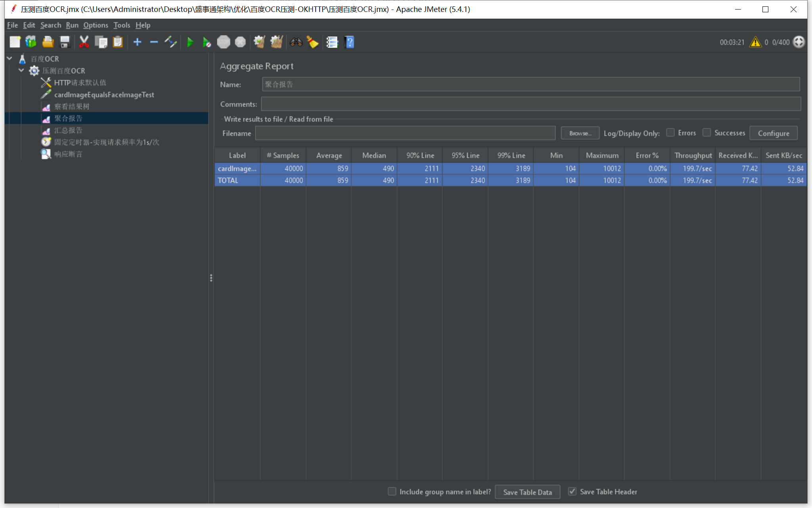Open the Options menu
Viewport: 812px width, 508px height.
tap(96, 25)
